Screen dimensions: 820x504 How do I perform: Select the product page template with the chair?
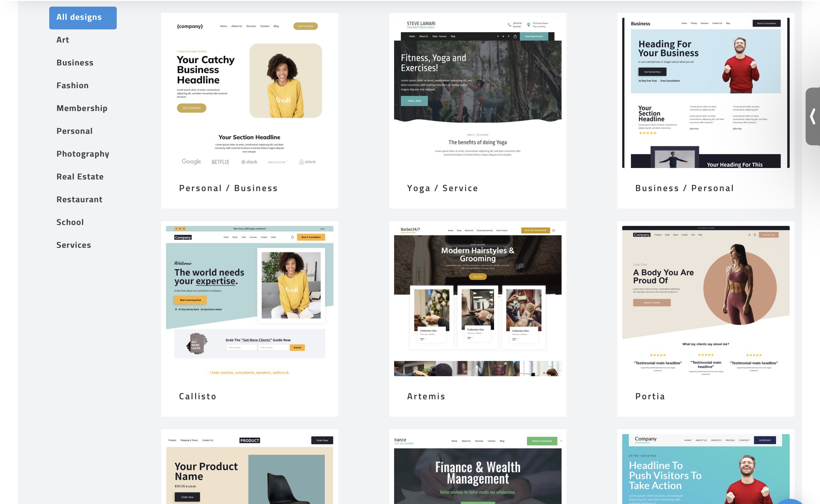click(x=250, y=473)
